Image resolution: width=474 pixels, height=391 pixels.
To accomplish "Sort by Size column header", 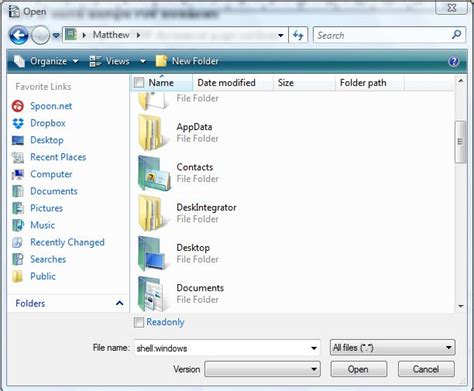I will tap(304, 82).
